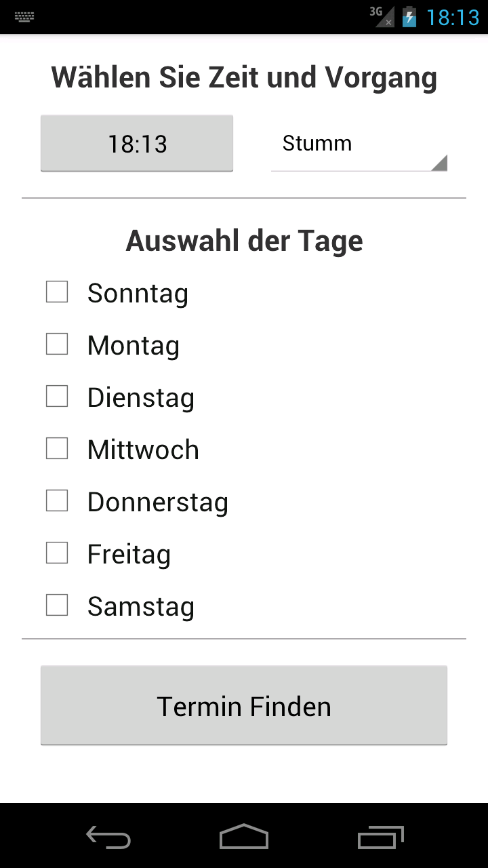Click the dropdown arrow beside Stumm
Screen dimensions: 488x868
(439, 163)
